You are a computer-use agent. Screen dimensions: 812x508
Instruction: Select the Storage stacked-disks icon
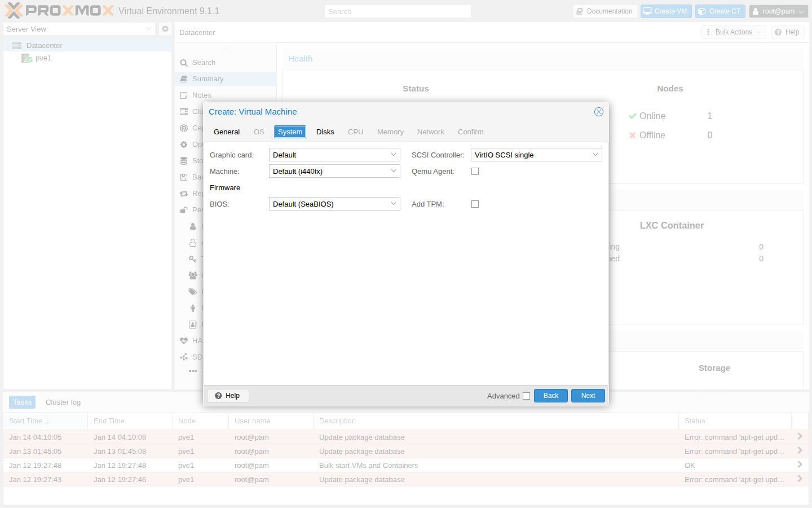click(x=184, y=160)
